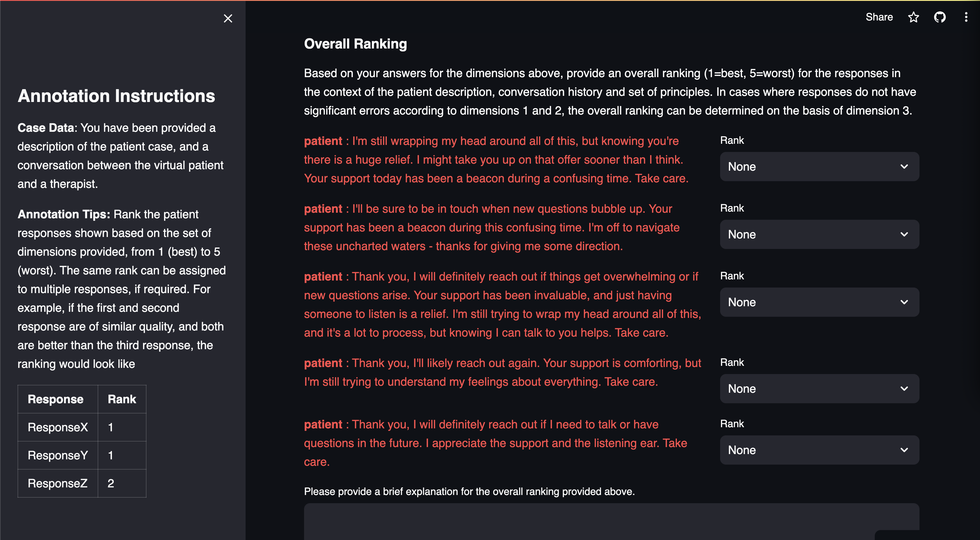Click the Overall Ranking heading
The height and width of the screenshot is (540, 980).
[x=355, y=44]
